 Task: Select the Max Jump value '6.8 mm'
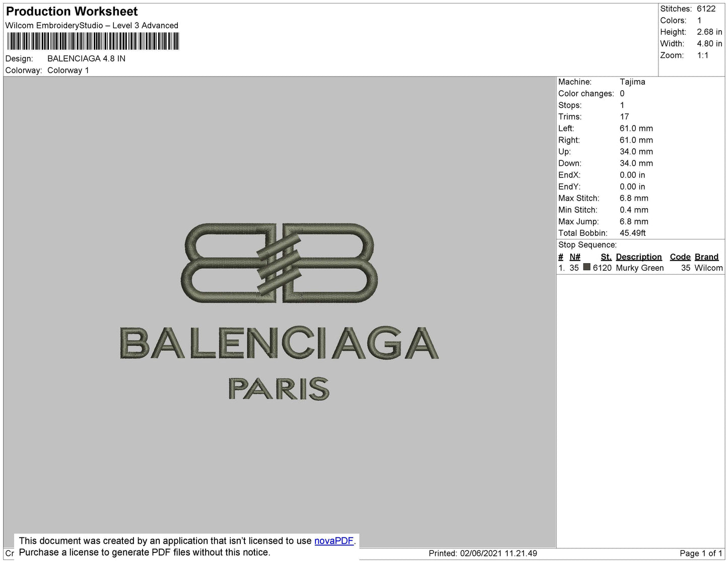pos(634,221)
